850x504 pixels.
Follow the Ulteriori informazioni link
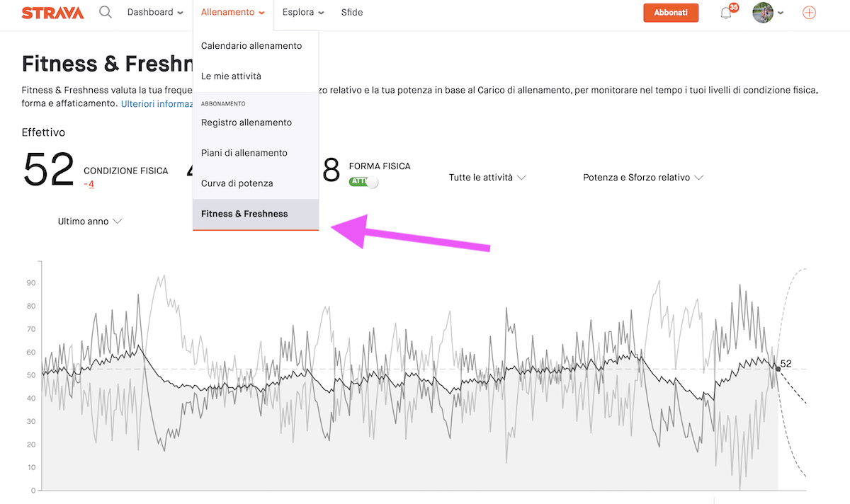(157, 103)
